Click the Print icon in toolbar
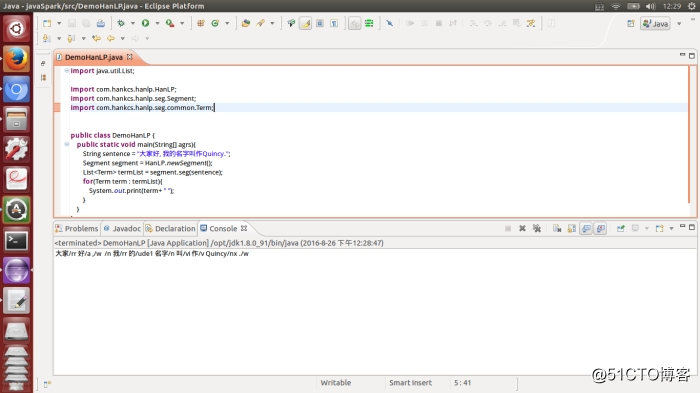700x393 pixels. click(101, 23)
